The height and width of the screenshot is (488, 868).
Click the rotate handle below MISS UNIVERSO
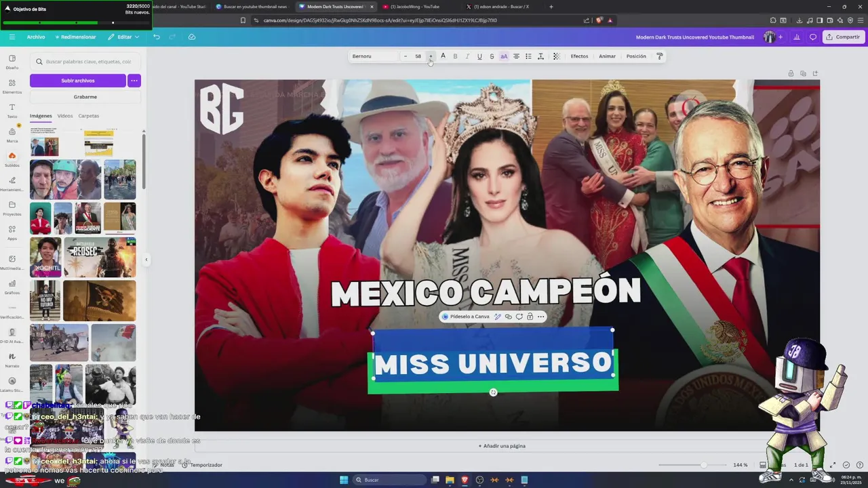pyautogui.click(x=493, y=392)
